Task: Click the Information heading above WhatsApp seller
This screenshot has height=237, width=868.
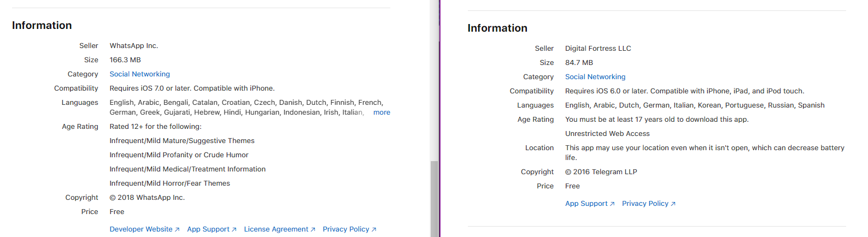Action: (42, 26)
